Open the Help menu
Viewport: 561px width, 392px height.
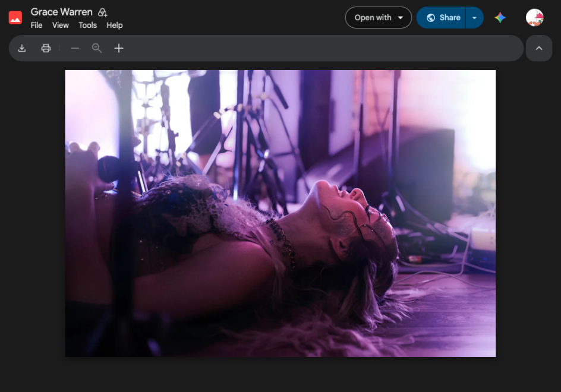115,26
